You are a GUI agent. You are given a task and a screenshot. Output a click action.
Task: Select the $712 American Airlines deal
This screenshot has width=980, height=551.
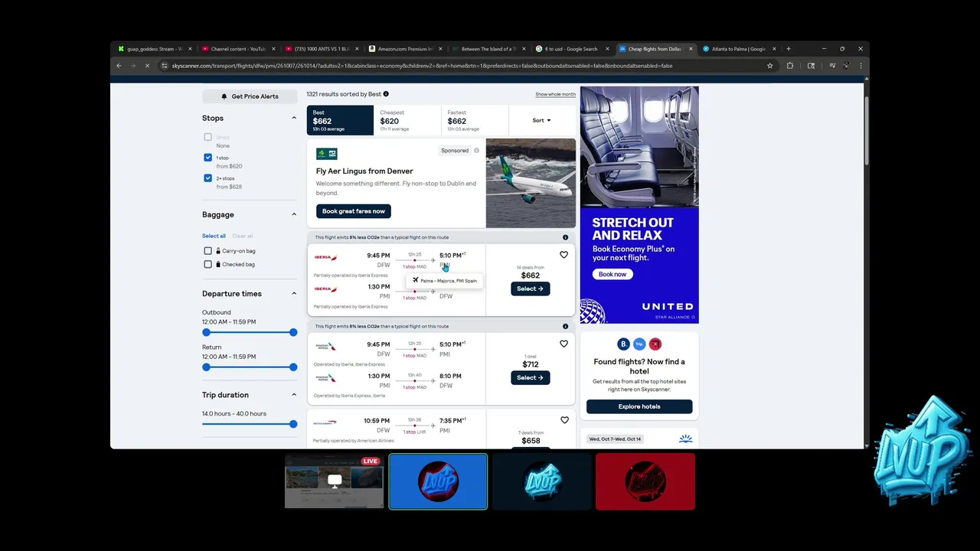(x=530, y=377)
